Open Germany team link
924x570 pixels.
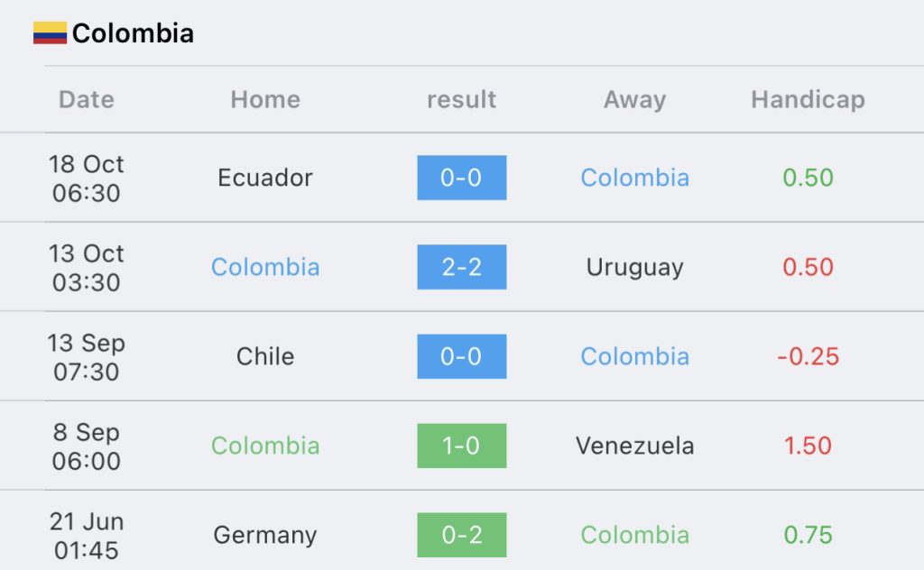click(x=265, y=536)
